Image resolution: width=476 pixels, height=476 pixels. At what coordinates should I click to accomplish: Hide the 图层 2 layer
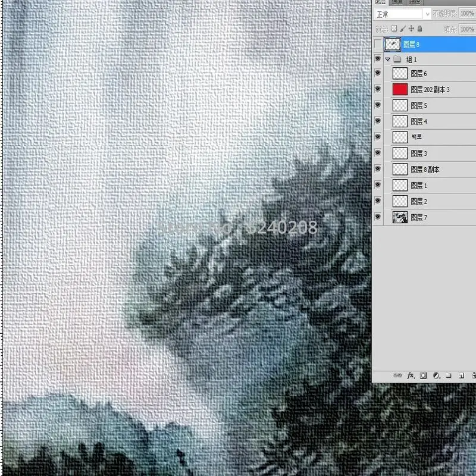pyautogui.click(x=378, y=201)
